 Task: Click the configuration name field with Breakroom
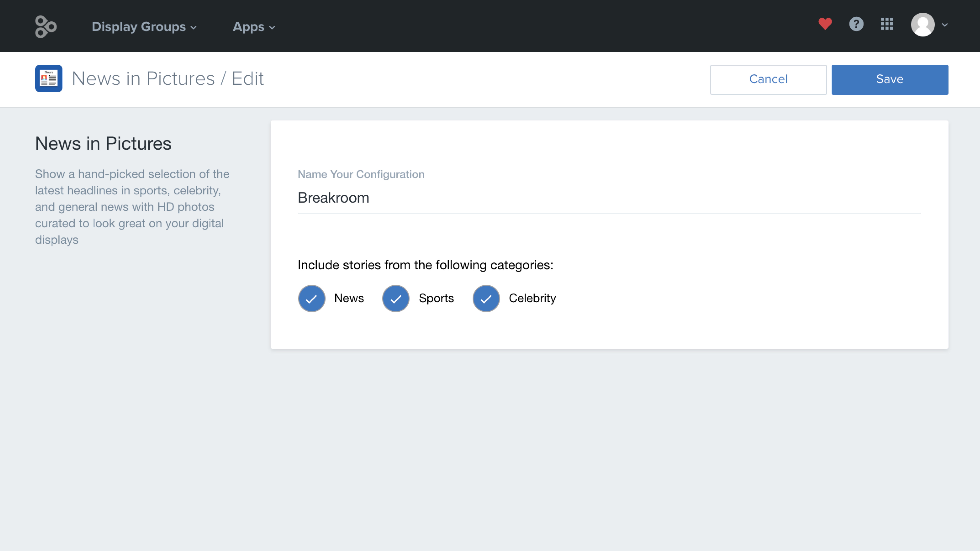click(609, 198)
